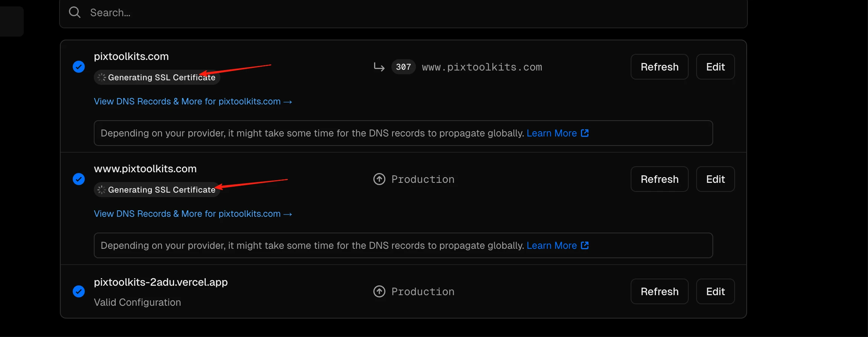Screen dimensions: 868x337
Task: Click Generating SSL Certificate badge under www.pixtoolkits.com
Action: 157,190
